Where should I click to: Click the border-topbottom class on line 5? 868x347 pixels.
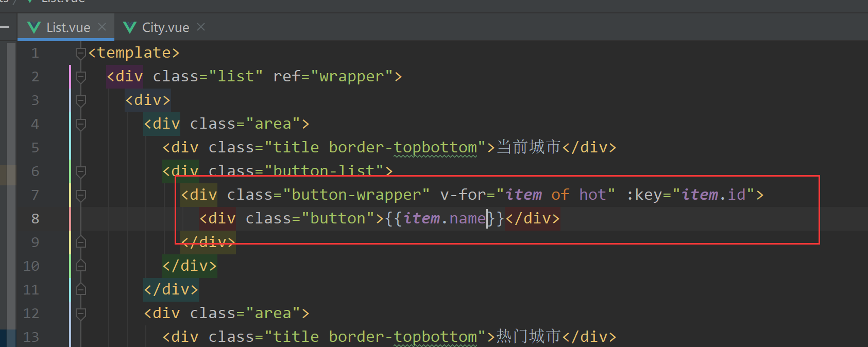pos(403,147)
